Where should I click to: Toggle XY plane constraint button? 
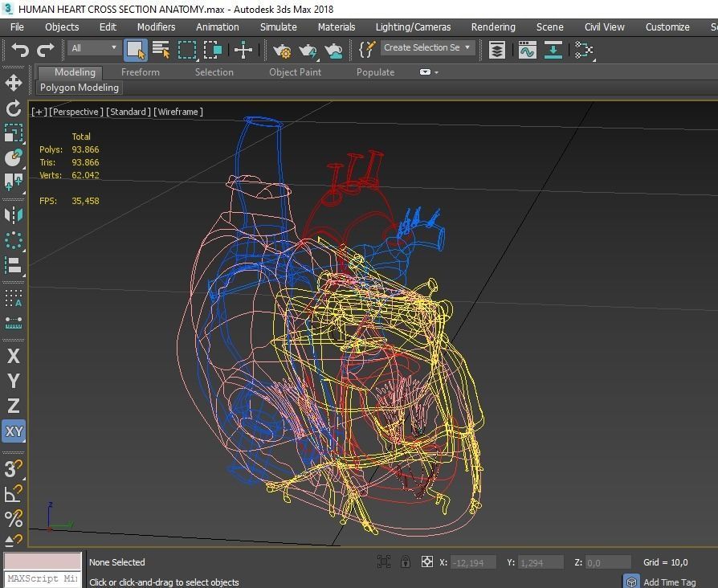[14, 431]
